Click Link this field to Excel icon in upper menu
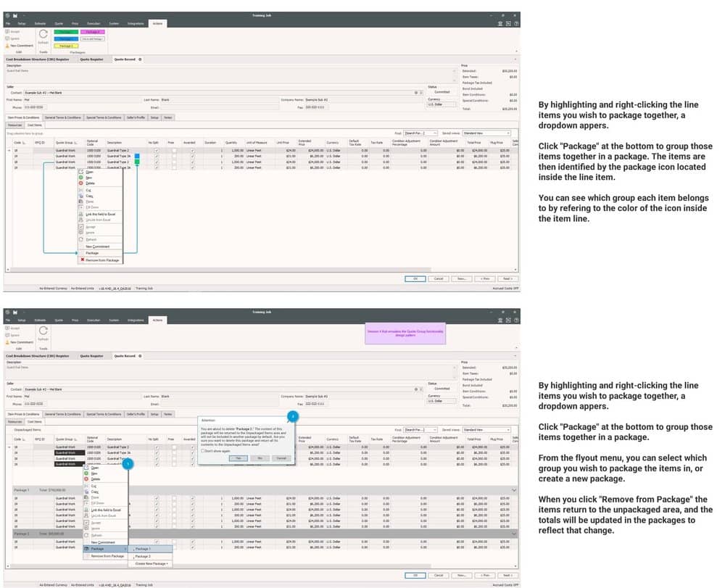Screen dimensions: 725x588 (x=81, y=214)
